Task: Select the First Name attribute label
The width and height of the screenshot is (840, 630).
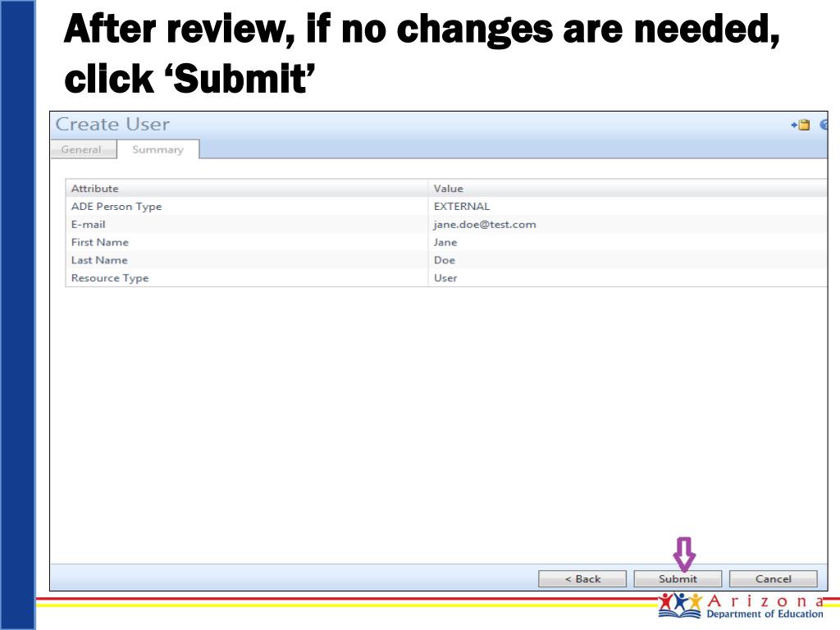Action: click(99, 242)
